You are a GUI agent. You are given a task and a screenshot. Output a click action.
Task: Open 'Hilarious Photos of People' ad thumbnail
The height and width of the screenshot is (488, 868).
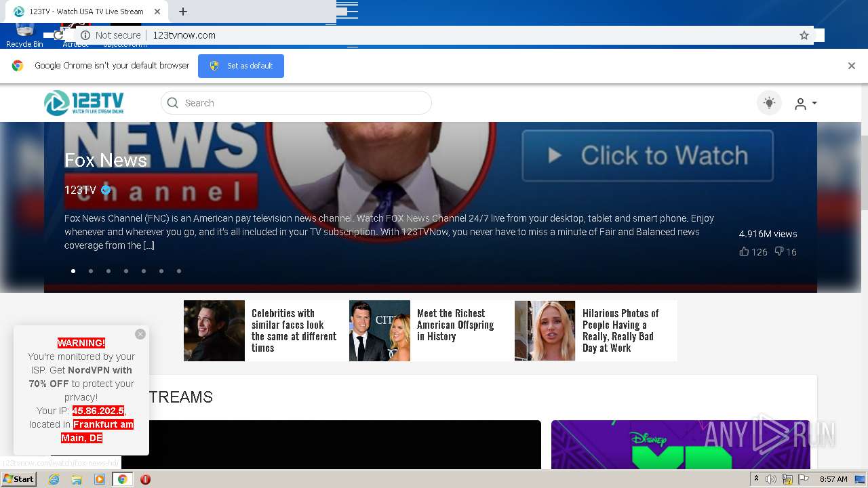point(545,331)
